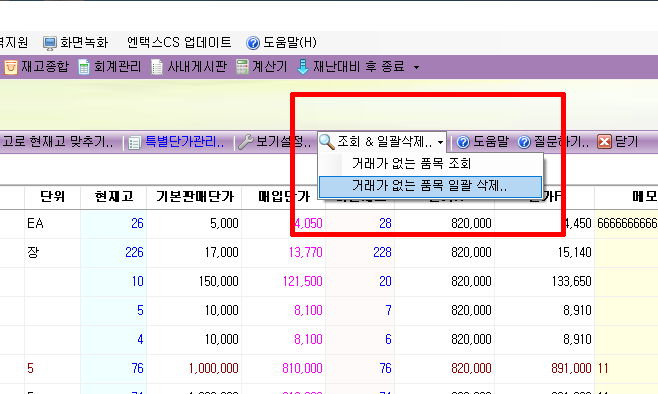Launch 계산기 toolbar label
The width and height of the screenshot is (658, 394).
pos(269,67)
